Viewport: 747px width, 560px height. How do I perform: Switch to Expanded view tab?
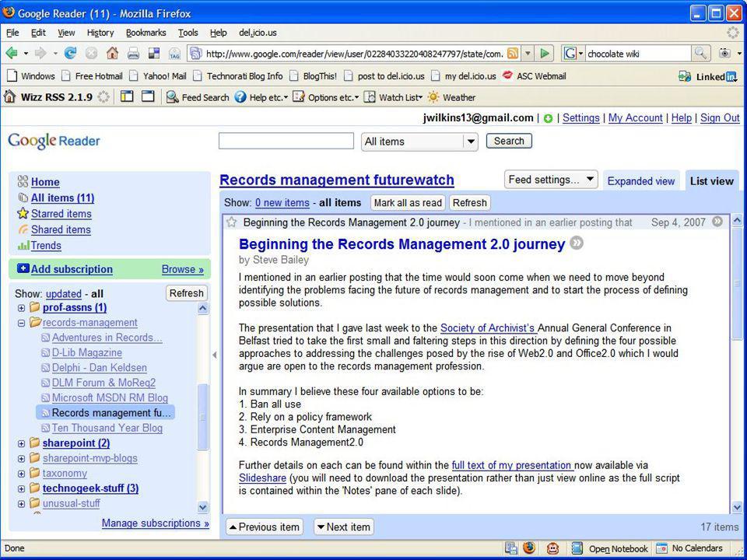(640, 181)
